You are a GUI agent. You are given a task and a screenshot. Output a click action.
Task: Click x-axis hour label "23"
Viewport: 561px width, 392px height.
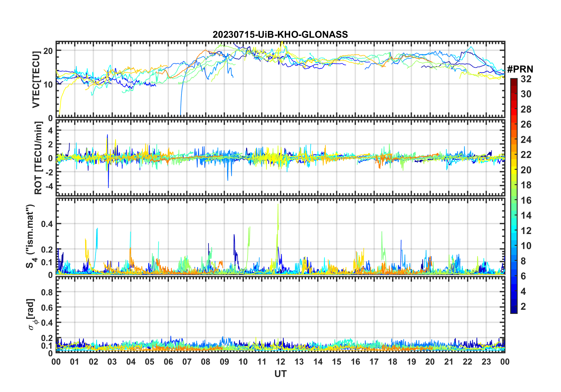pyautogui.click(x=486, y=362)
